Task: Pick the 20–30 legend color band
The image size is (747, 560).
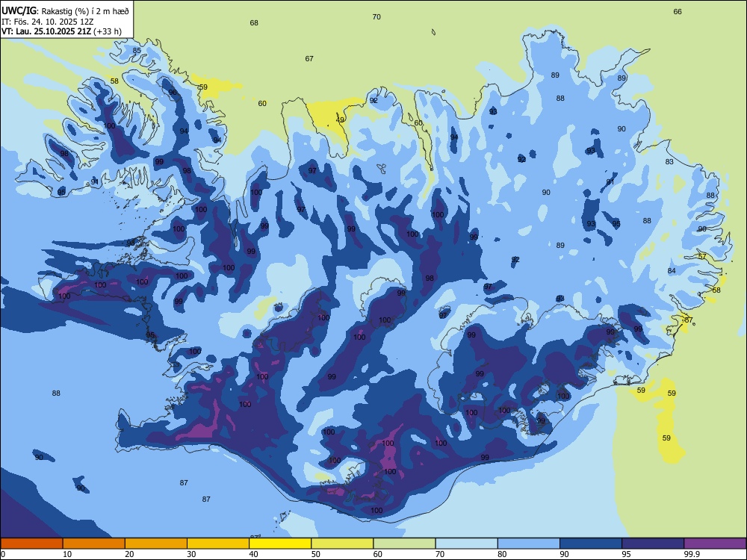Action: [x=156, y=544]
